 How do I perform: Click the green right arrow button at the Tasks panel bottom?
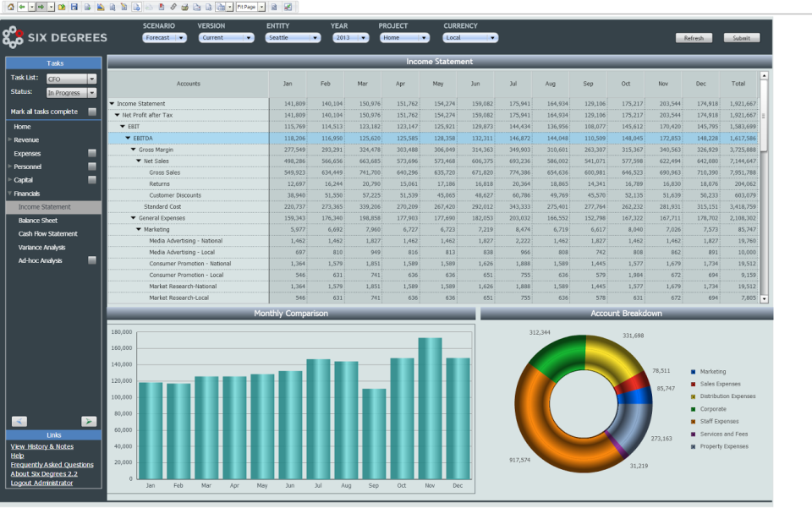[x=89, y=422]
